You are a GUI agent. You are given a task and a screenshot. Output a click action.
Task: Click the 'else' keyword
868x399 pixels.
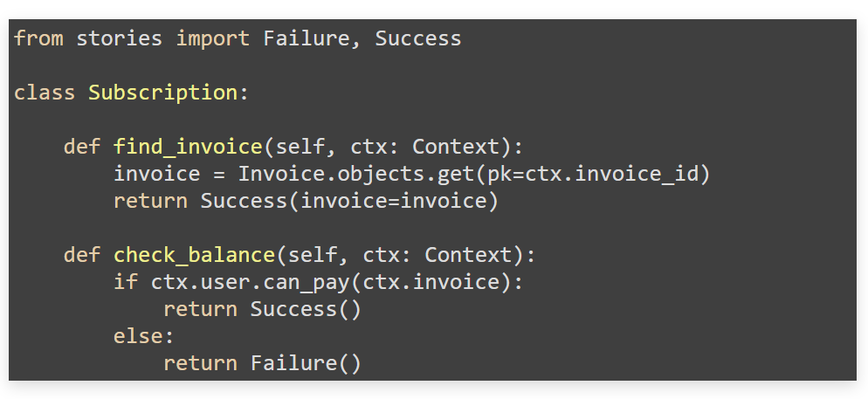138,336
